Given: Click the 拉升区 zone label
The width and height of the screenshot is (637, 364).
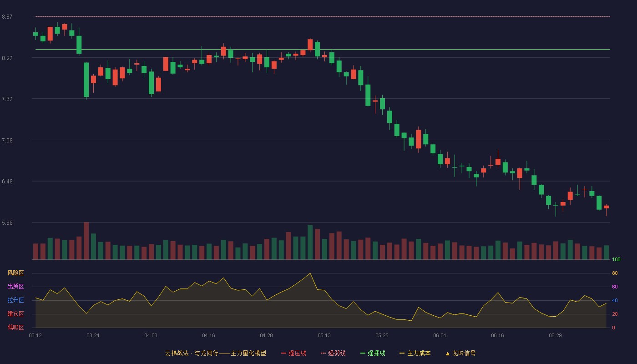Looking at the screenshot, I should (x=15, y=300).
